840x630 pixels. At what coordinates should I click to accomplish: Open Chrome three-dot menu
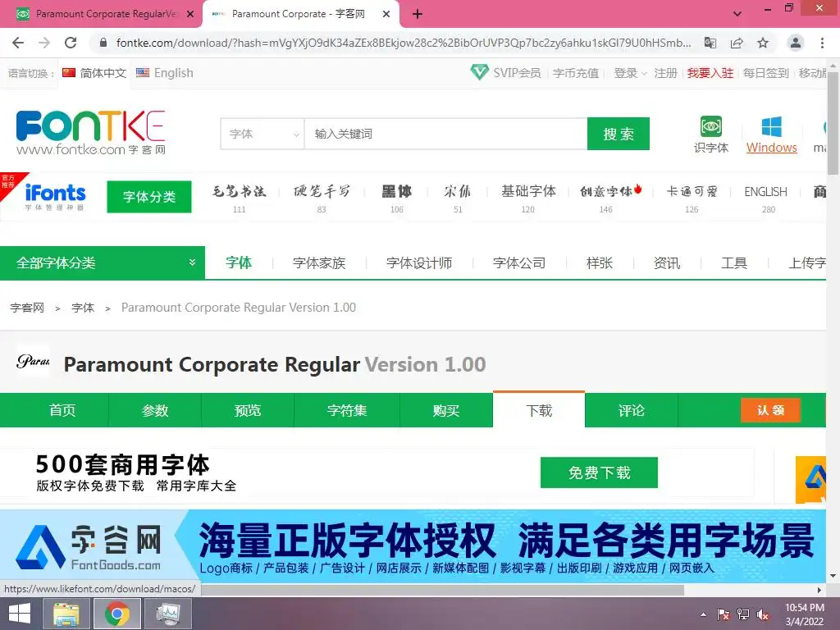[x=822, y=43]
